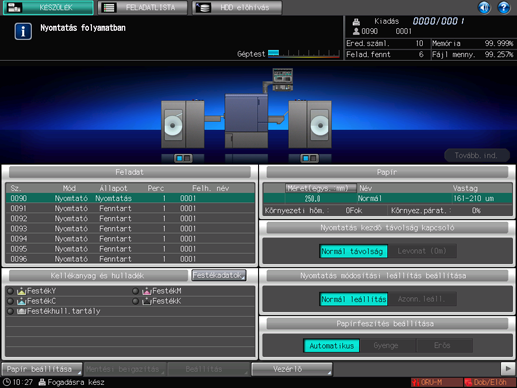Select Levonat (0m) option
Viewport: 517px width, 388px height.
422,251
